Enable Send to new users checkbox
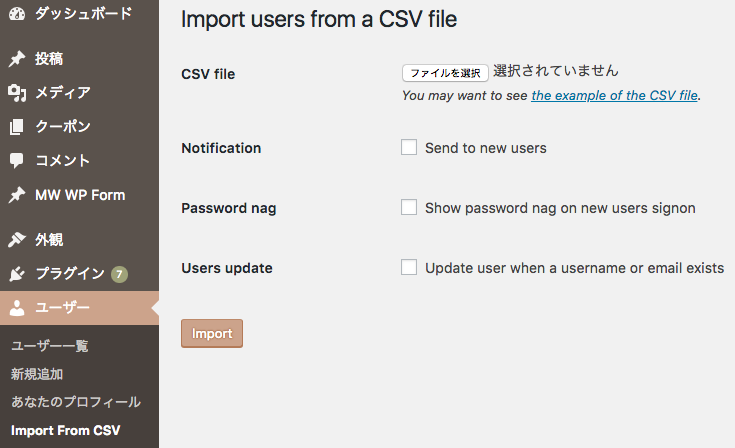The height and width of the screenshot is (448, 735). (x=409, y=148)
